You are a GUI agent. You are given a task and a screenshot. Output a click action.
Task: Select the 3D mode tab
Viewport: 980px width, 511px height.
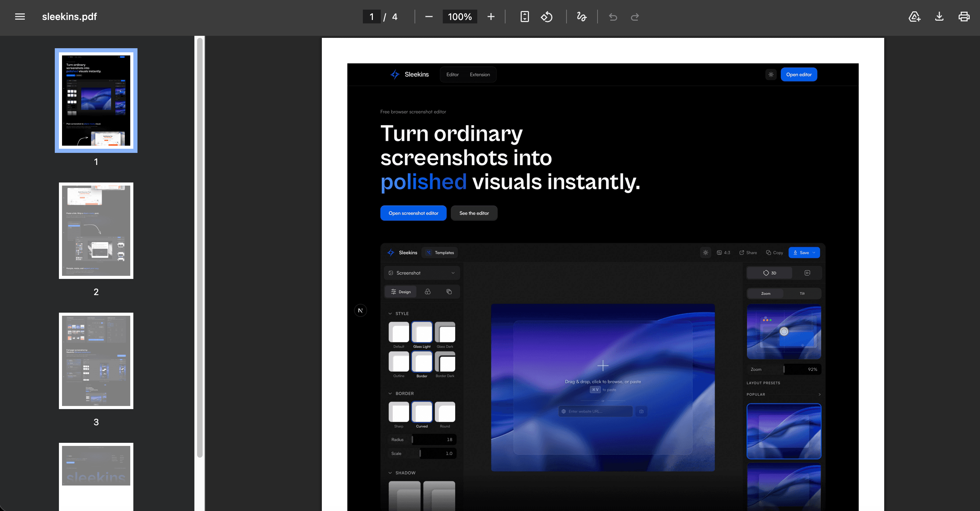pyautogui.click(x=769, y=273)
